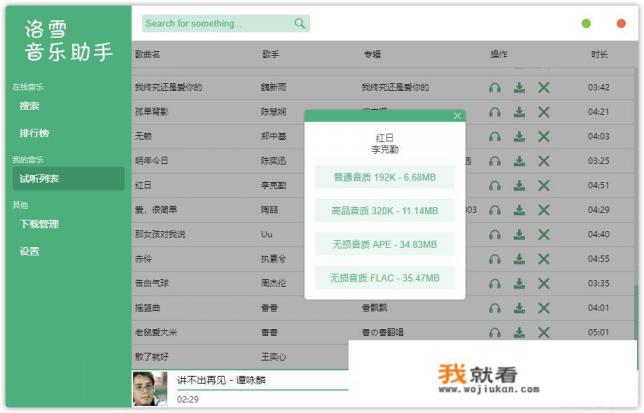644x413 pixels.
Task: Download 告白气球 with the download icon
Action: click(x=519, y=283)
